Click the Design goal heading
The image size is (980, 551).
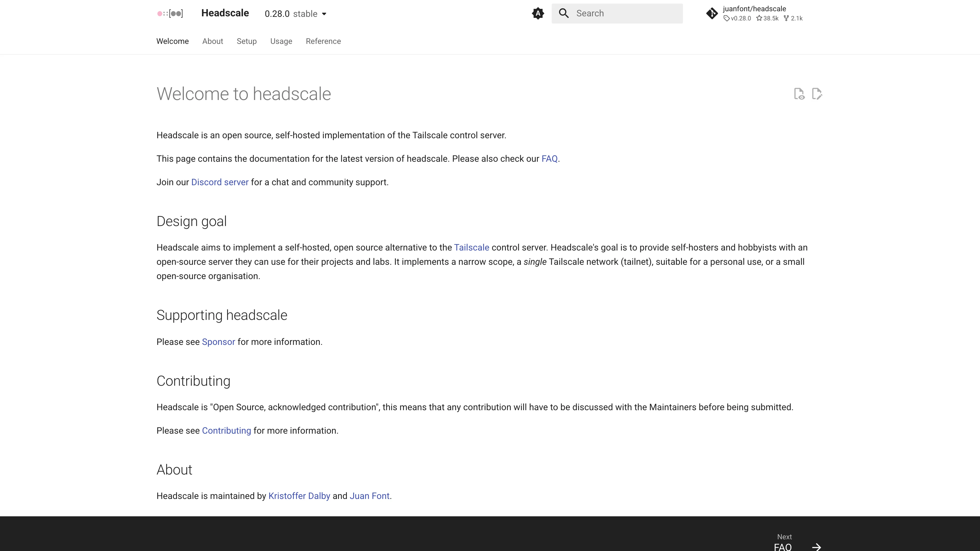coord(191,221)
